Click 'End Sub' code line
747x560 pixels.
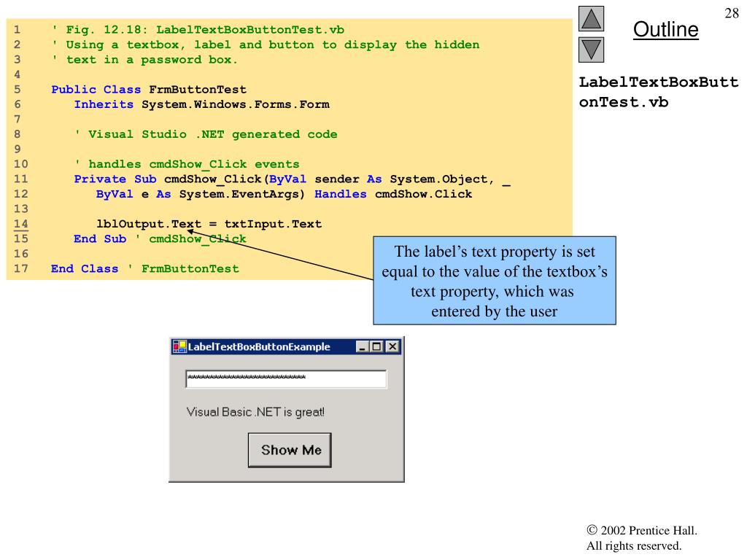coord(160,239)
